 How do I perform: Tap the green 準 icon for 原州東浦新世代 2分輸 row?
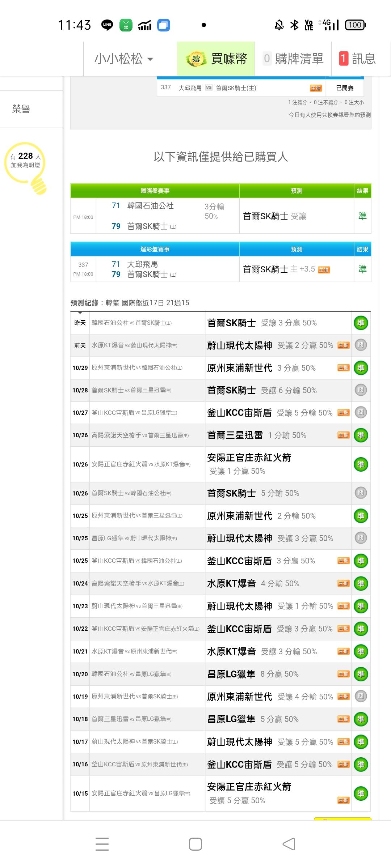tap(361, 516)
